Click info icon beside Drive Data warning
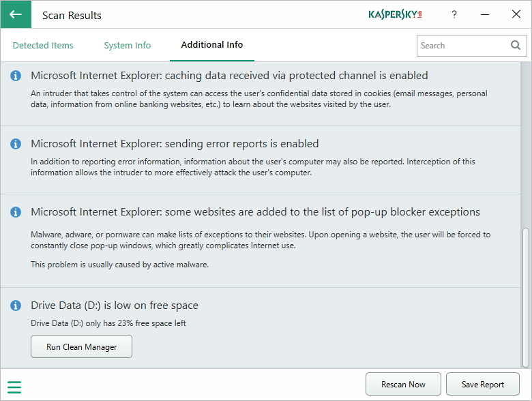 click(x=16, y=306)
